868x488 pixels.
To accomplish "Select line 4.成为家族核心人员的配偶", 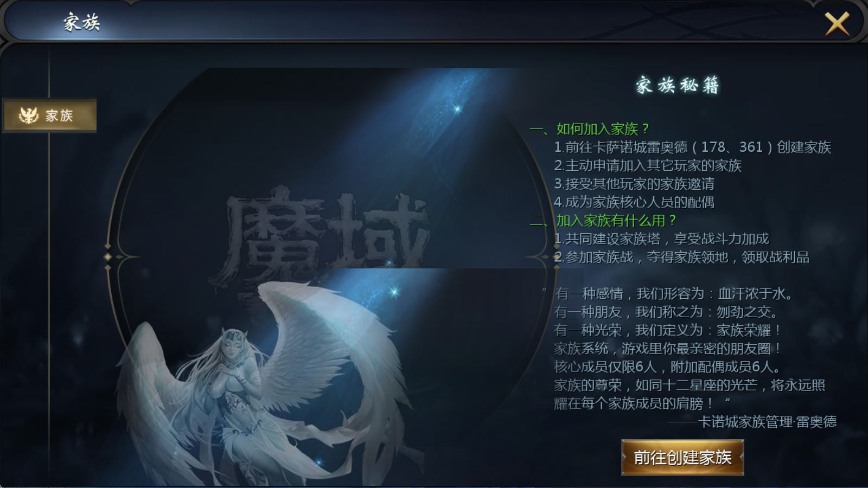I will (x=634, y=202).
